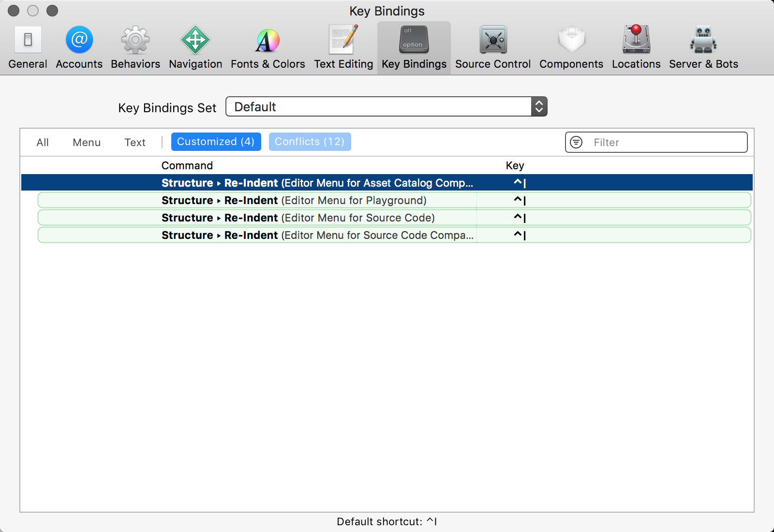This screenshot has height=532, width=774.
Task: Open the Accounts preferences pane
Action: [x=79, y=47]
